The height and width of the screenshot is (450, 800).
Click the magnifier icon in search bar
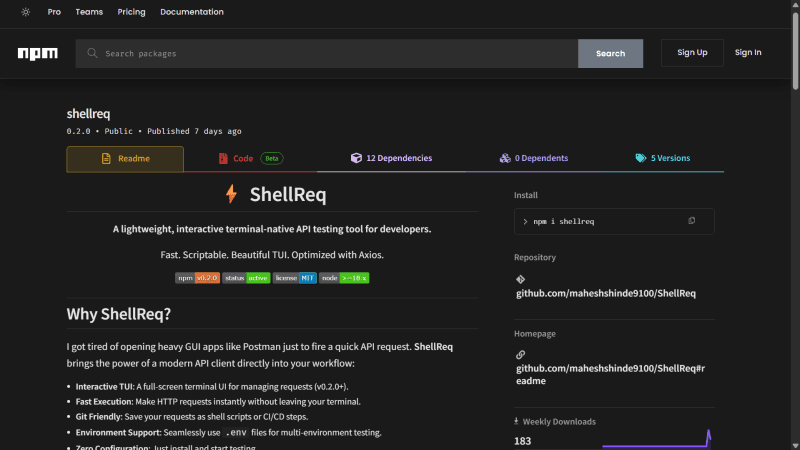pos(92,53)
